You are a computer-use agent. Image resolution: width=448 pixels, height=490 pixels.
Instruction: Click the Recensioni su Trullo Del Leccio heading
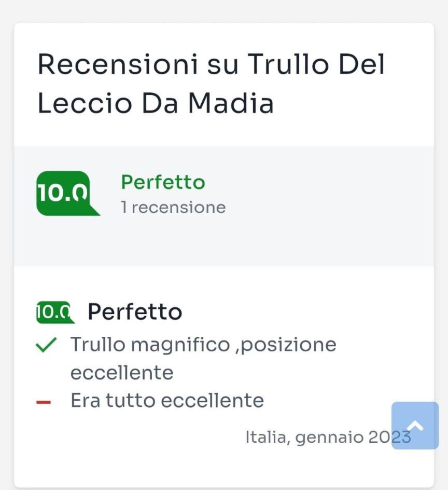211,84
